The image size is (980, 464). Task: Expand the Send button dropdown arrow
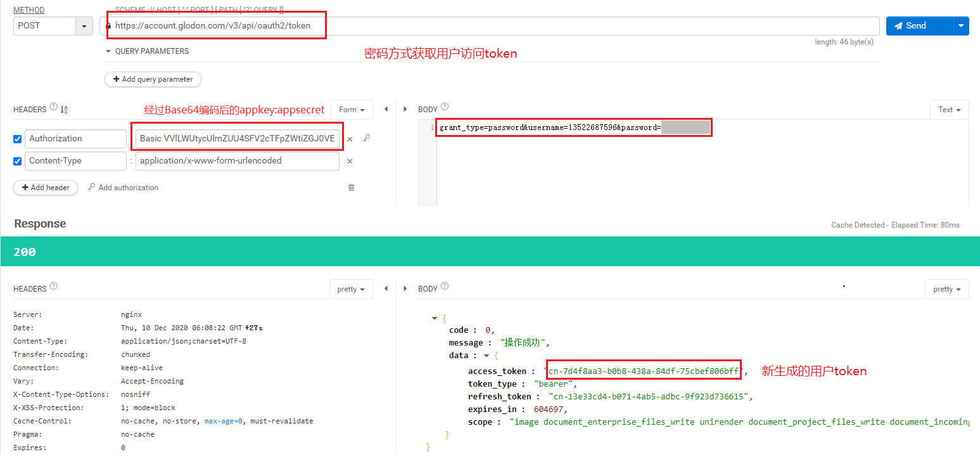click(961, 26)
